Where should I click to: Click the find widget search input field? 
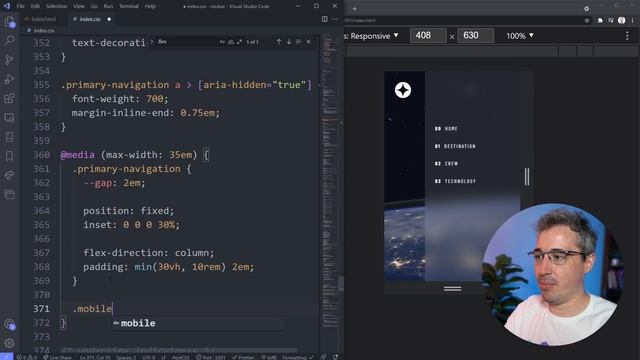pyautogui.click(x=188, y=42)
